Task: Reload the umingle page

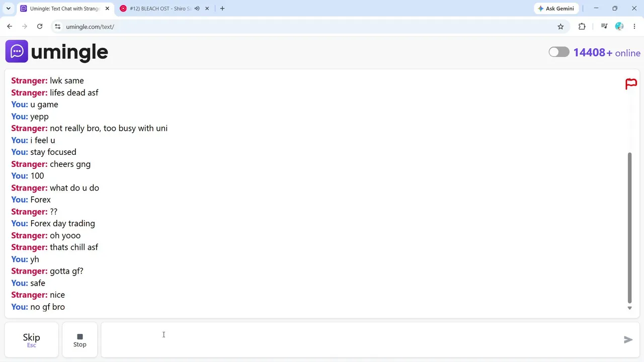Action: 40,27
